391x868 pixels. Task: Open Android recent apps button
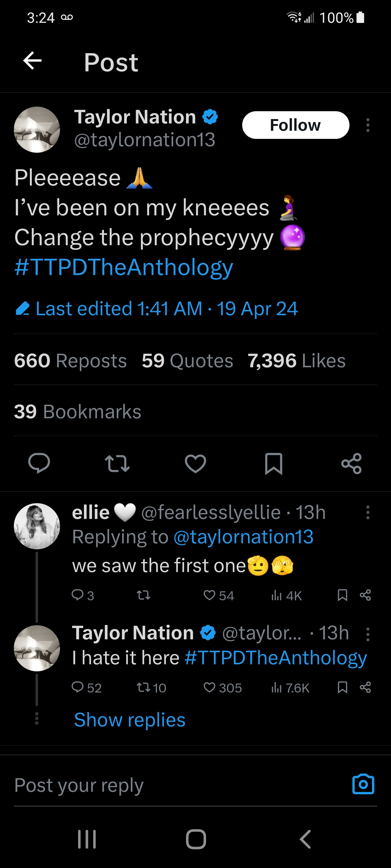[x=87, y=839]
